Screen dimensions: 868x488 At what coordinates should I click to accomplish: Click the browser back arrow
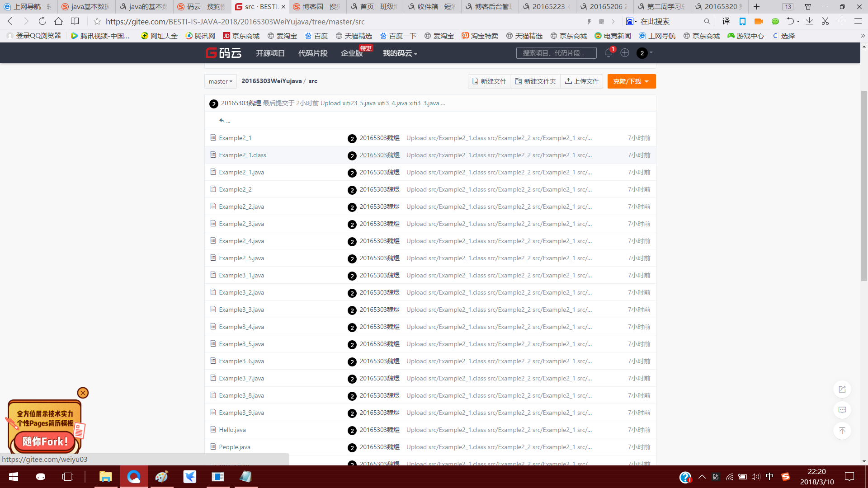coord(10,21)
